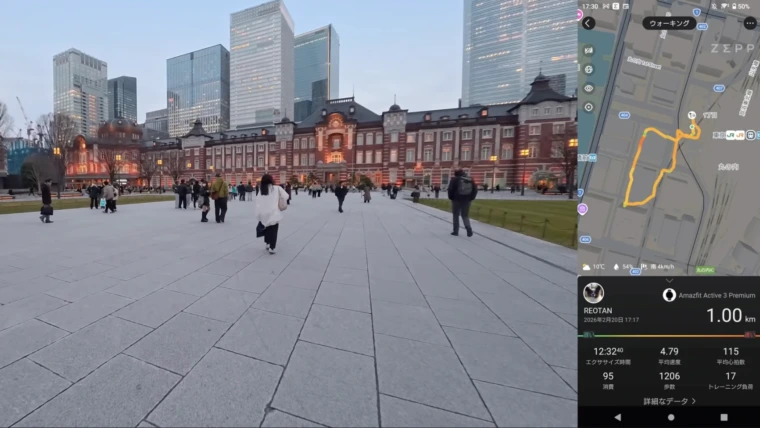Tap the Amazfit Active 3 Premium watch icon

[669, 295]
